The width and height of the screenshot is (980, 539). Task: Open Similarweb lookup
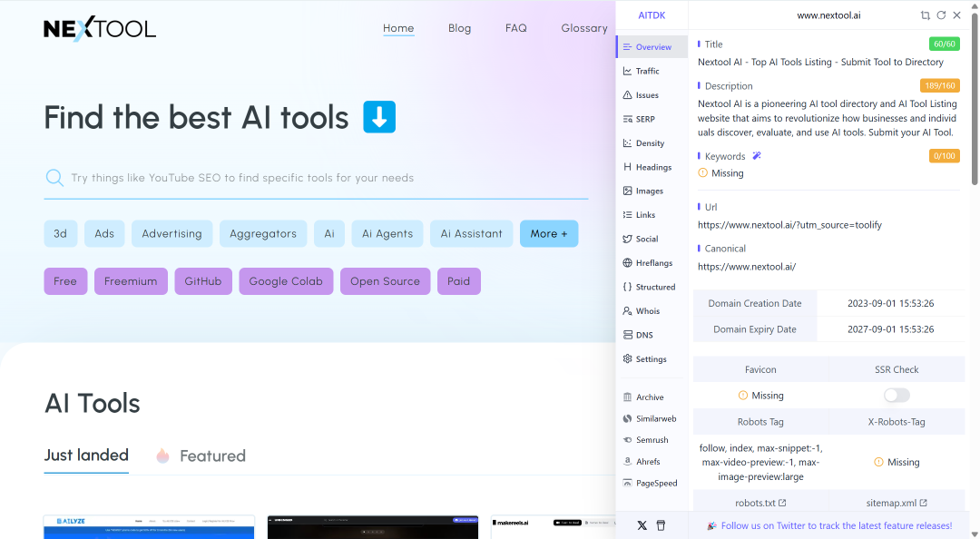tap(652, 418)
